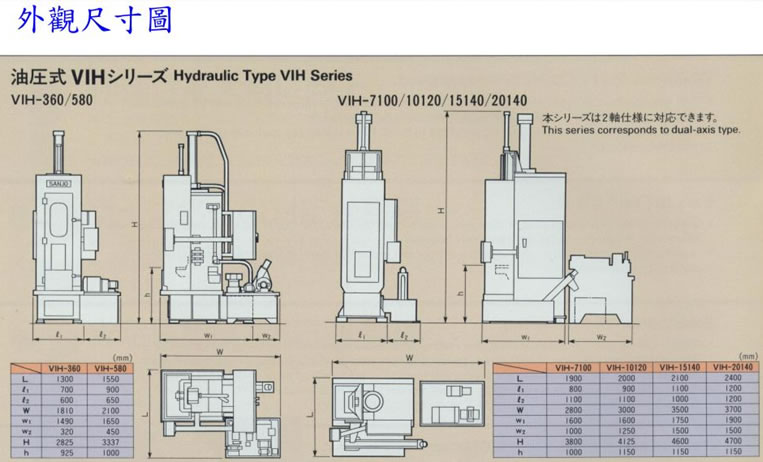763x462 pixels.
Task: Select the note 'This series corresponds to dual-axis type.'
Action: (x=641, y=130)
